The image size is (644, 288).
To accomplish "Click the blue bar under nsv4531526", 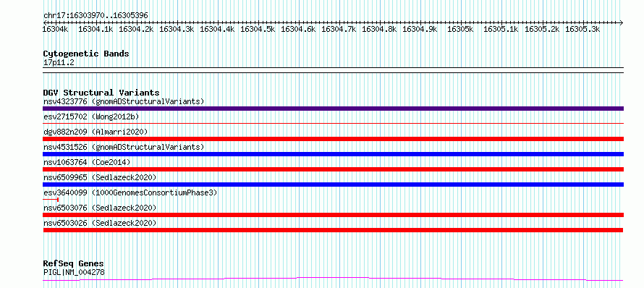I will pos(333,154).
